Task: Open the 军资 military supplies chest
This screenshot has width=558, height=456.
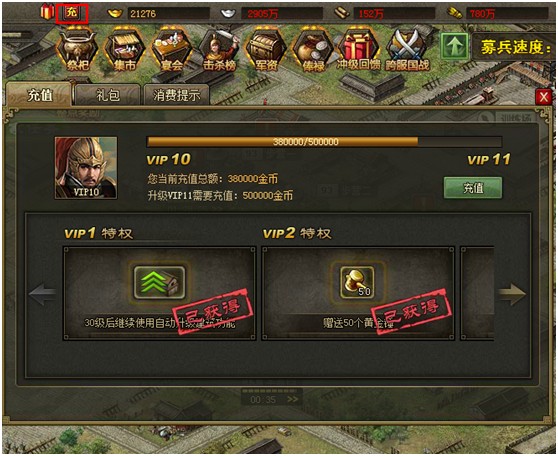Action: (266, 49)
